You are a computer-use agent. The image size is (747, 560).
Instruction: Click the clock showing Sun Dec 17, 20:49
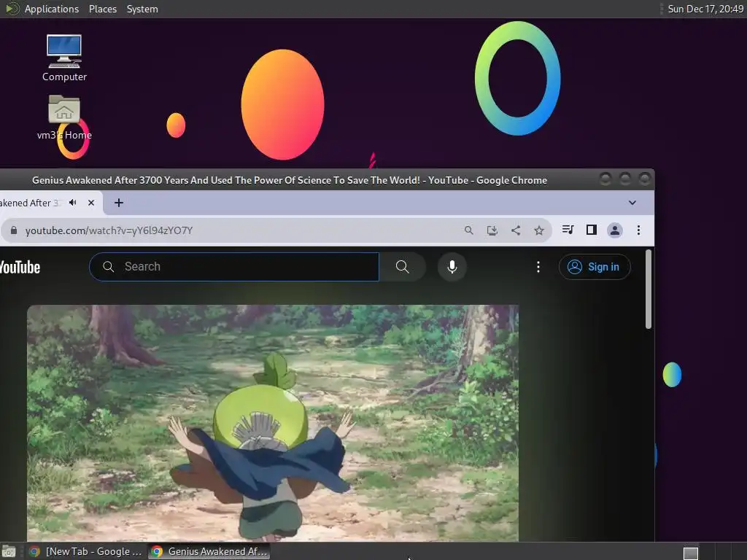[x=705, y=9]
